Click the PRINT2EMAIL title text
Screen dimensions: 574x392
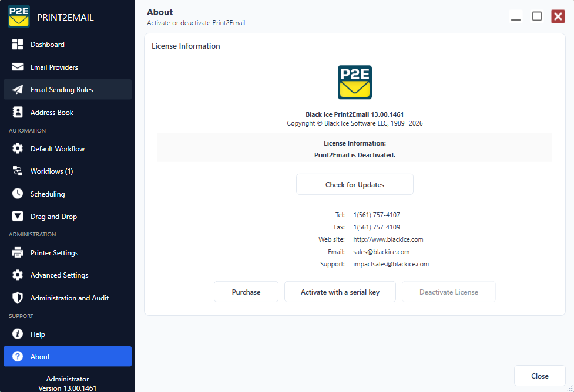click(x=65, y=17)
